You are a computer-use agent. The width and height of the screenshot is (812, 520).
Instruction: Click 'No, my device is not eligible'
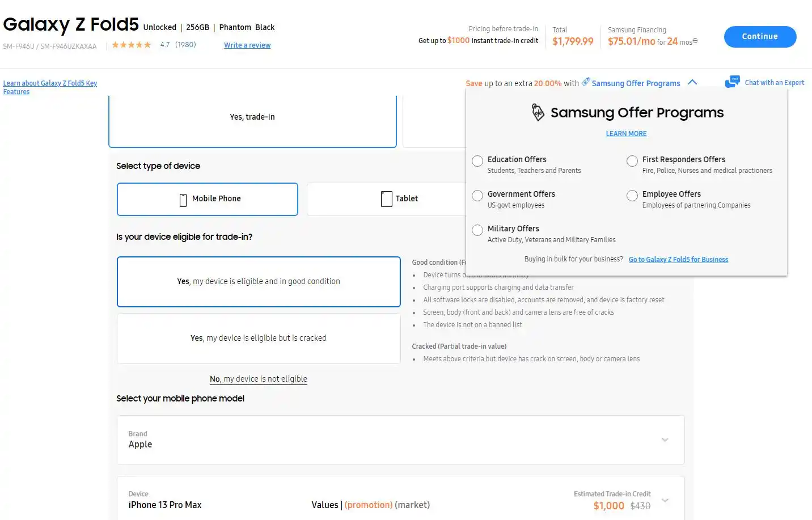click(259, 379)
